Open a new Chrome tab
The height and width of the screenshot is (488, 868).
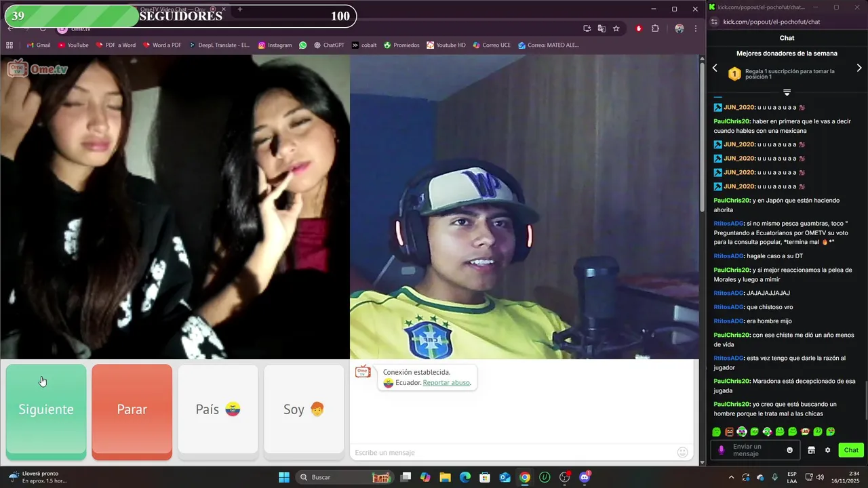coord(240,9)
